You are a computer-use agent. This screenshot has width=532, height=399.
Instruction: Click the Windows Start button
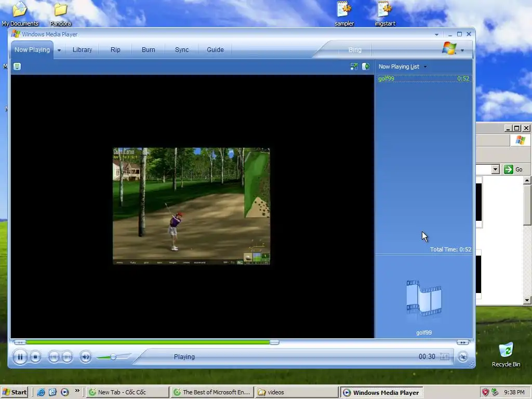pyautogui.click(x=14, y=392)
